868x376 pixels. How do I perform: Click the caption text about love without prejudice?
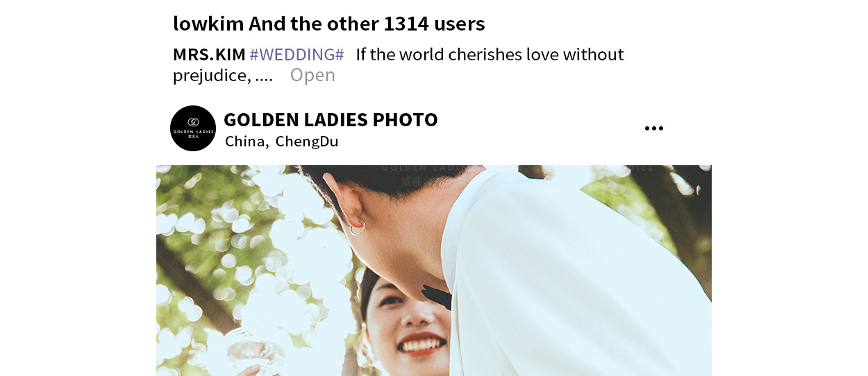[x=399, y=65]
